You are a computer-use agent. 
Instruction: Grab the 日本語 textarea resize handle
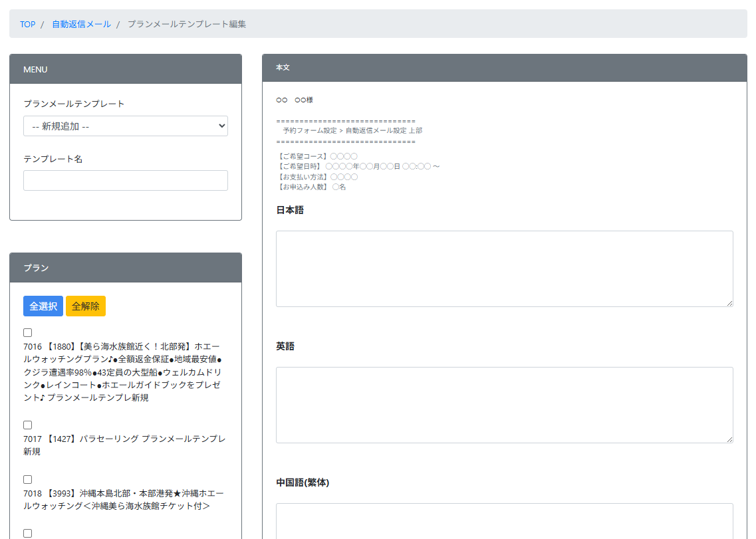(x=729, y=303)
